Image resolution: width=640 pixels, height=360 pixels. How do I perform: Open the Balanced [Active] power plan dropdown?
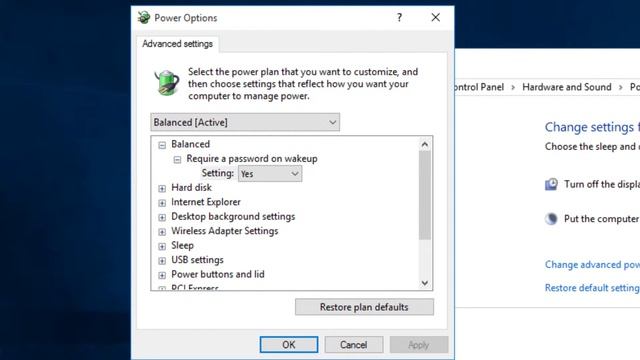click(x=245, y=122)
